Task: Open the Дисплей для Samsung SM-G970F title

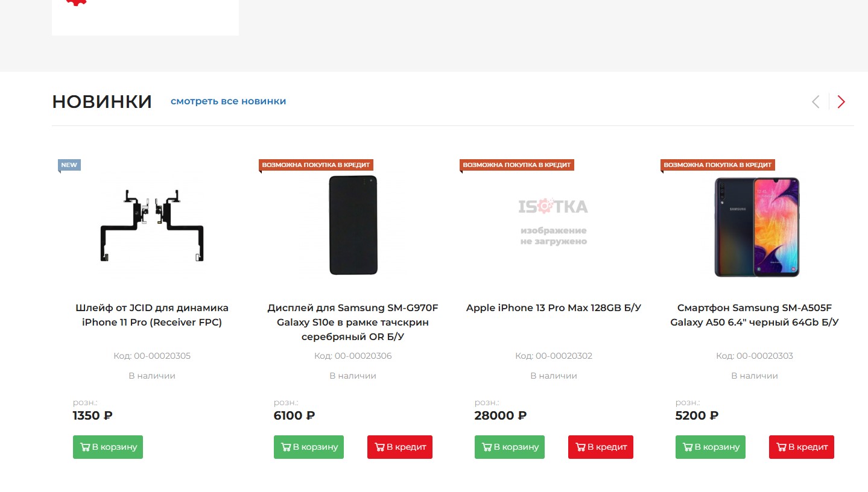Action: click(x=353, y=323)
